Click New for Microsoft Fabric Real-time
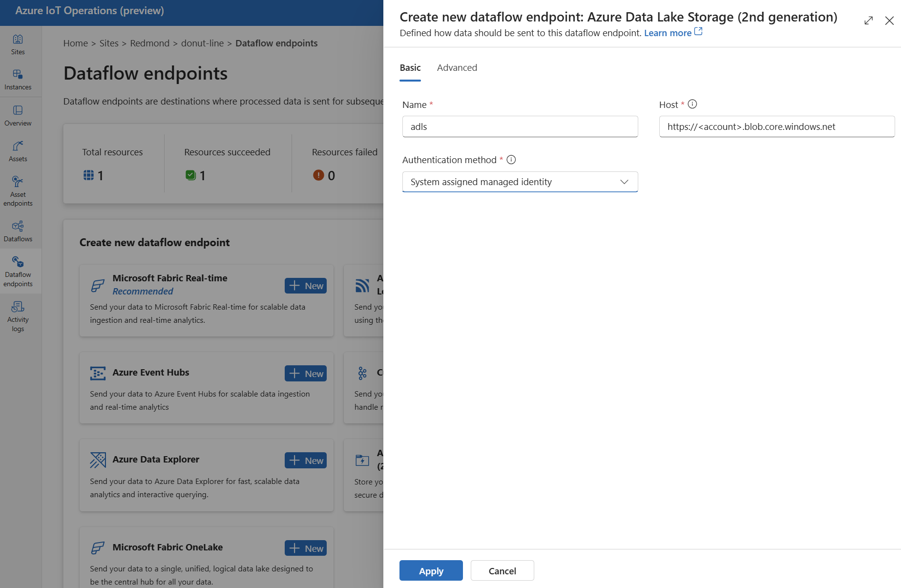This screenshot has height=588, width=901. click(306, 286)
